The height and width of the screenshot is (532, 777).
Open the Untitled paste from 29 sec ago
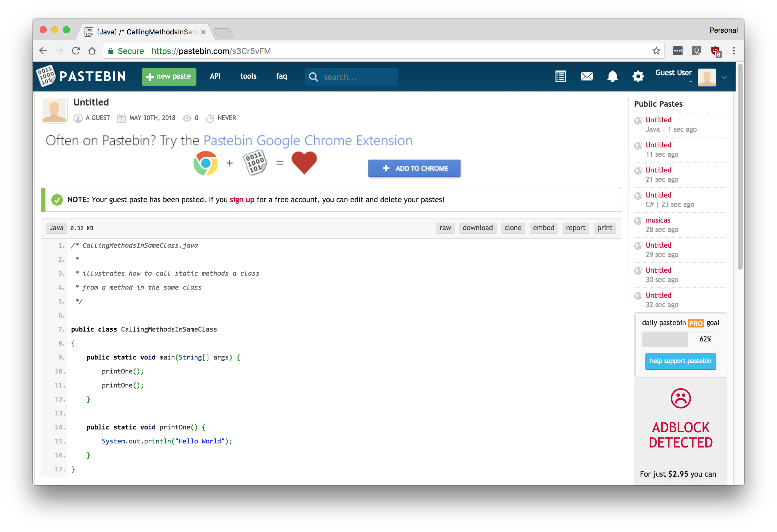[658, 245]
